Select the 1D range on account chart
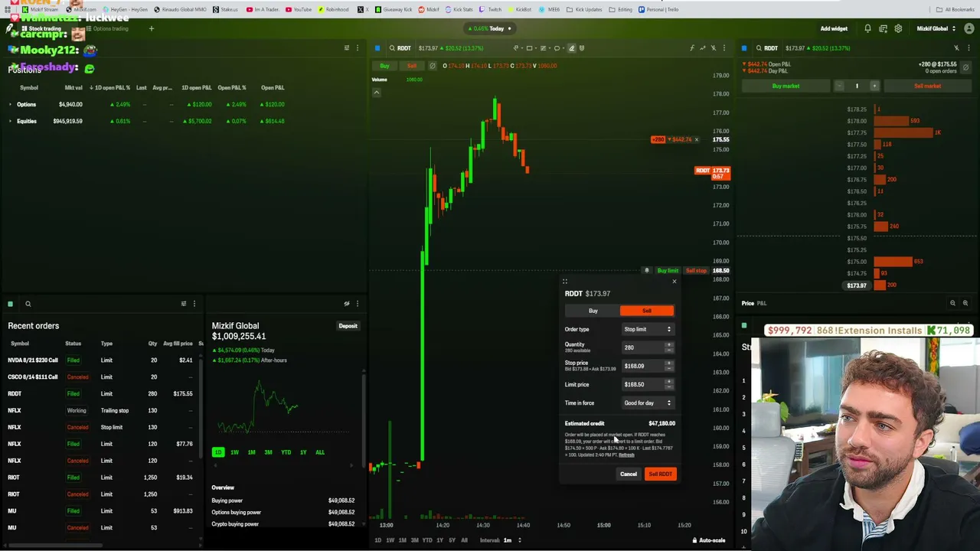Viewport: 980px width, 551px height. [218, 452]
